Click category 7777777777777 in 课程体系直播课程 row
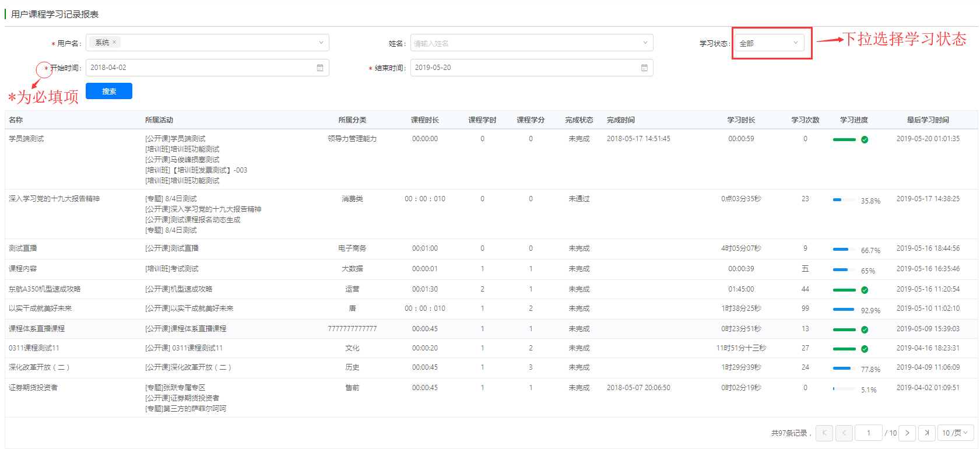This screenshot has width=980, height=449. (x=352, y=329)
